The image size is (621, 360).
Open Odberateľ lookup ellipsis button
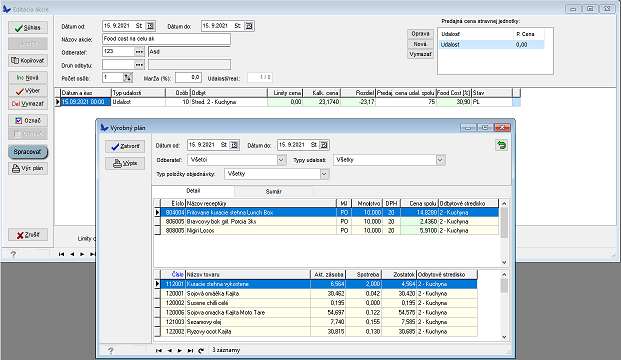click(x=139, y=52)
